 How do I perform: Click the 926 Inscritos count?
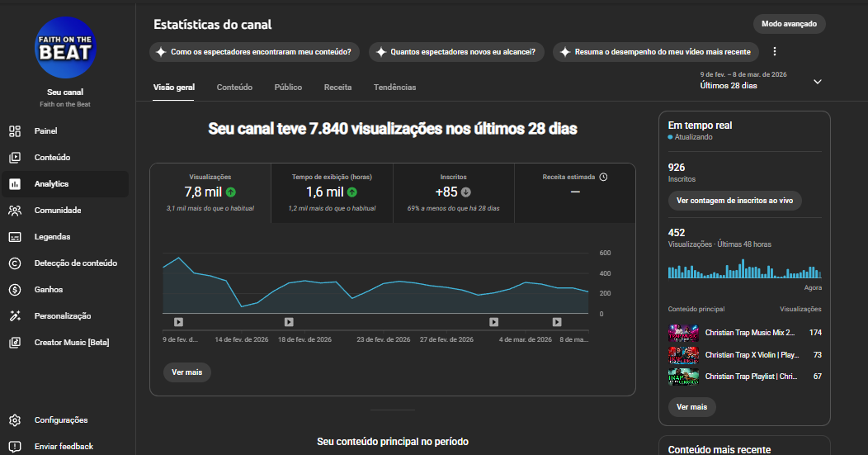677,168
